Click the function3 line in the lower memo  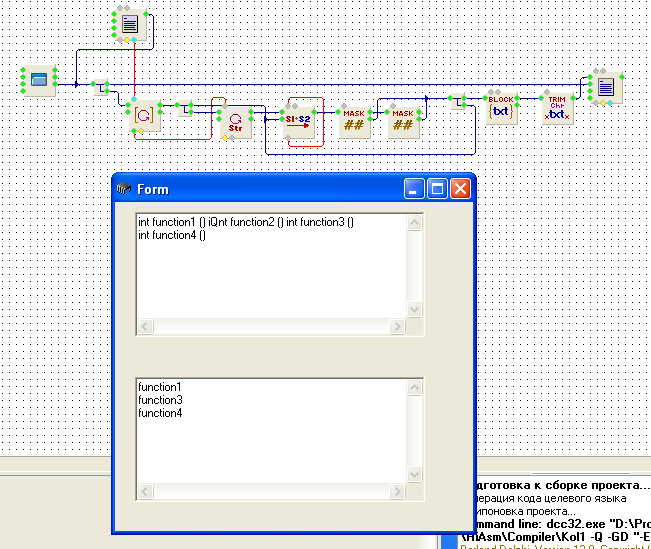pos(160,400)
